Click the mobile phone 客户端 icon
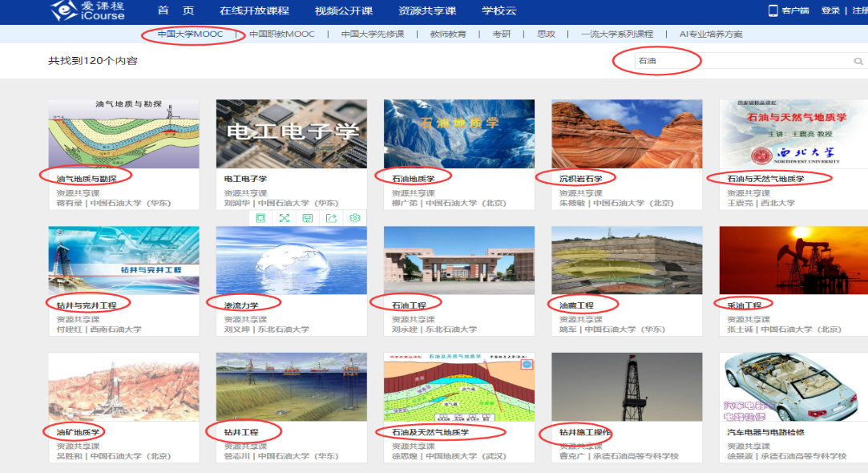 773,10
